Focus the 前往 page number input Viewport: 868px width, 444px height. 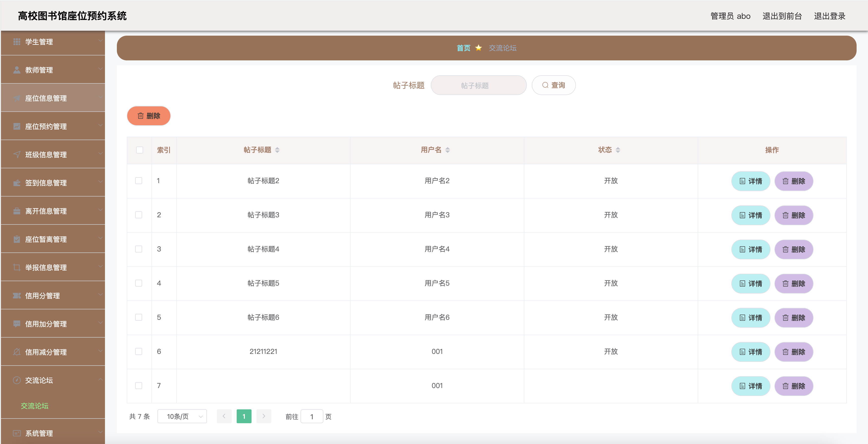[312, 416]
